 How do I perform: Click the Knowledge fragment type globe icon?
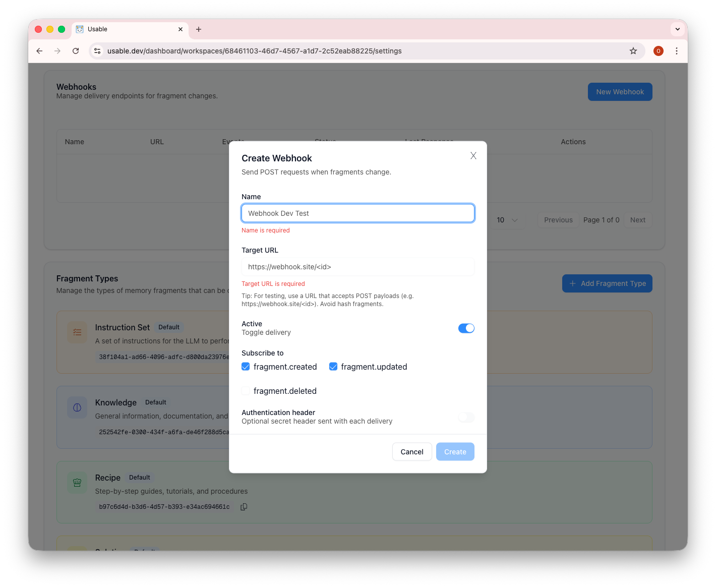[77, 407]
